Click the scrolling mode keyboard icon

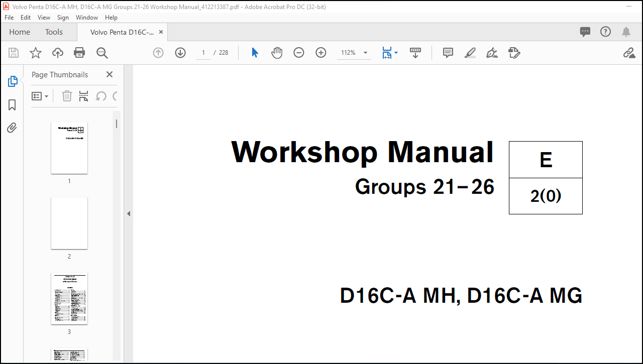tap(415, 53)
